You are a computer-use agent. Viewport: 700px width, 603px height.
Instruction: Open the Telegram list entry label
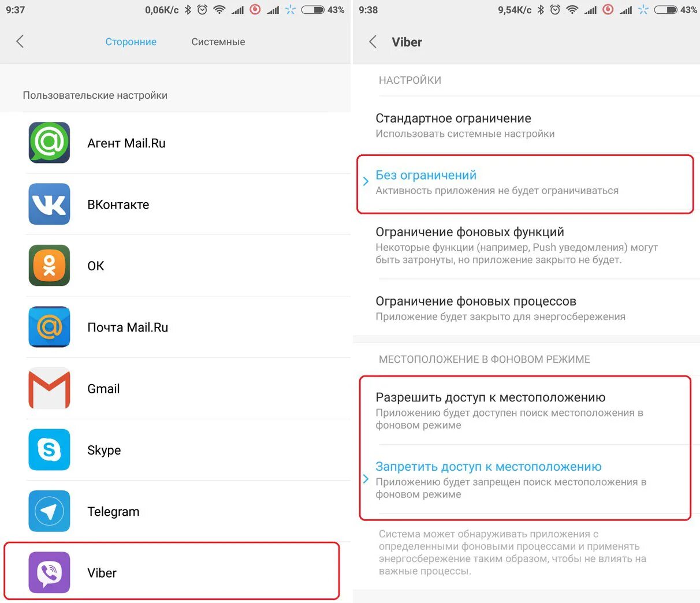(x=113, y=512)
